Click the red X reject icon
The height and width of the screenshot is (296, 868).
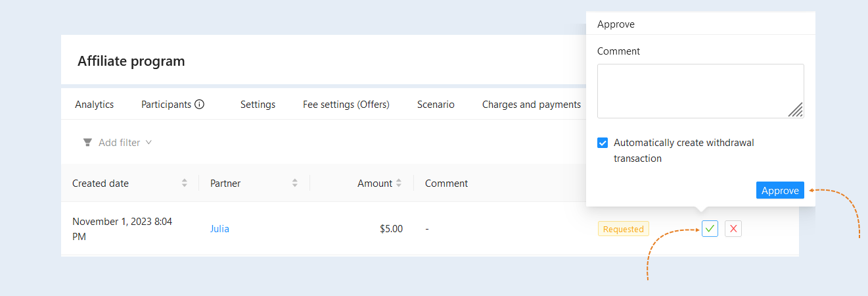[733, 229]
